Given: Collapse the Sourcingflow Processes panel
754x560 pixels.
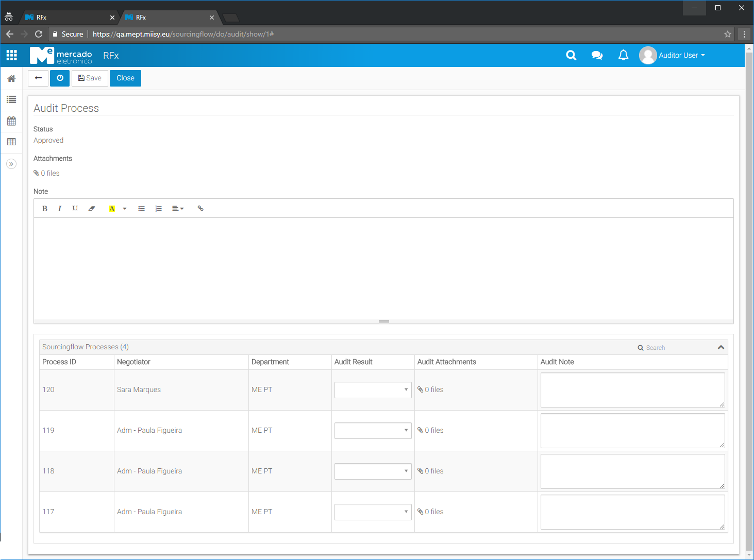Looking at the screenshot, I should click(721, 347).
